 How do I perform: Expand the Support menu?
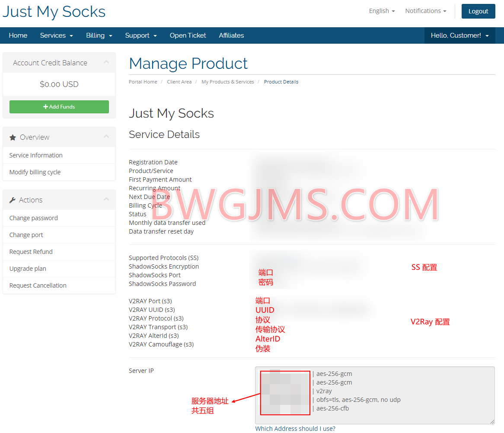pyautogui.click(x=141, y=35)
